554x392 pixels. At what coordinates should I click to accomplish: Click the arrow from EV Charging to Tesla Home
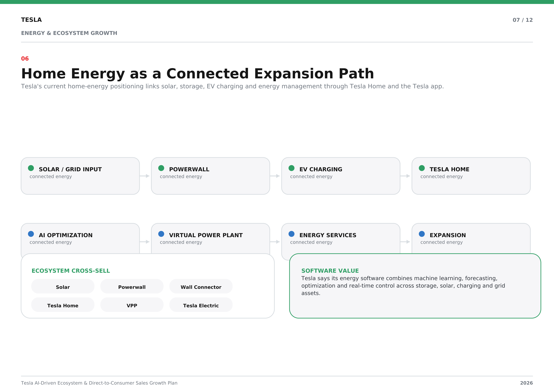[x=405, y=176]
